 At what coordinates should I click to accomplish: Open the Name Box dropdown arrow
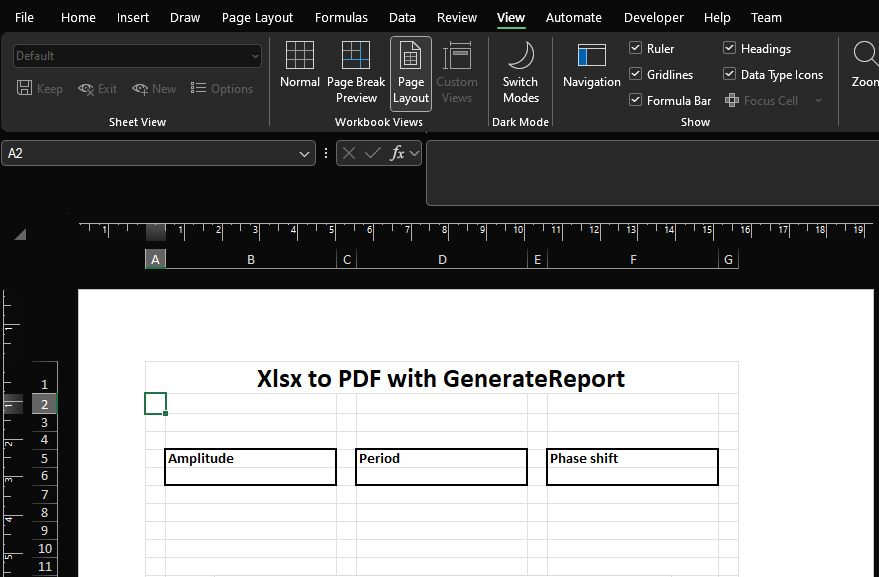pyautogui.click(x=303, y=153)
